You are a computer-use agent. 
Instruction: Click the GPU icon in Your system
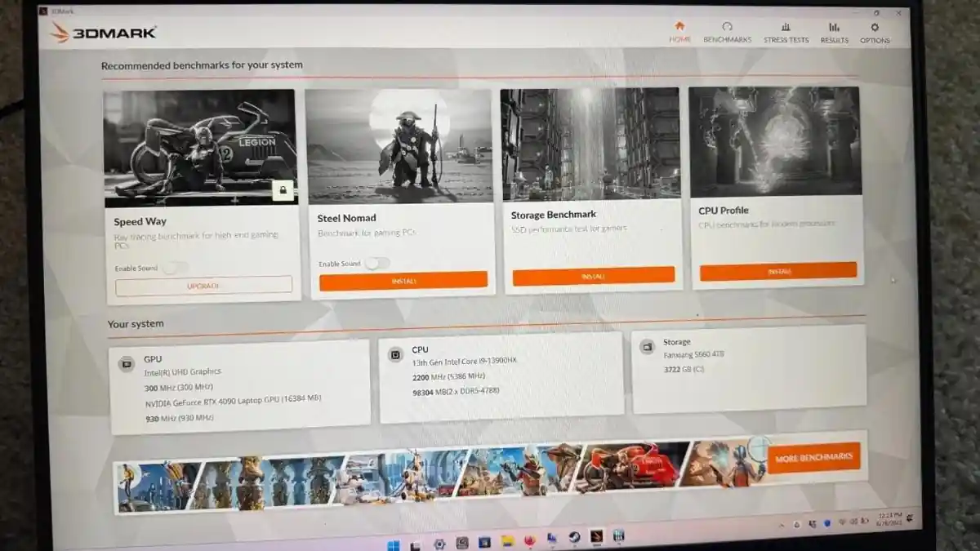127,364
